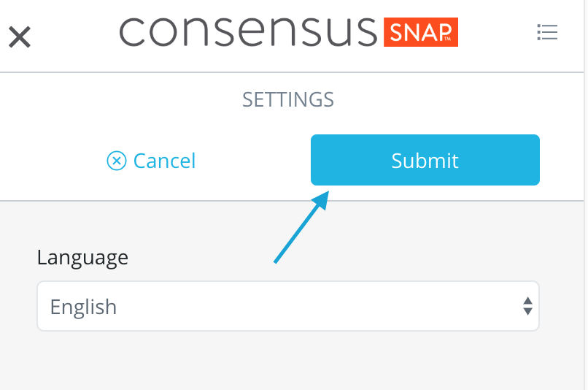Click the SETTINGS heading

[288, 99]
